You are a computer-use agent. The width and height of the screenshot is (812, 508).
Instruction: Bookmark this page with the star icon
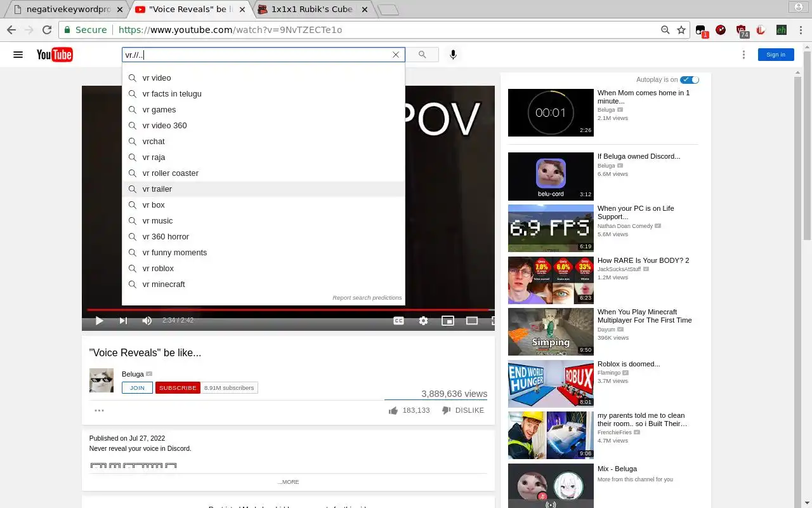[681, 30]
